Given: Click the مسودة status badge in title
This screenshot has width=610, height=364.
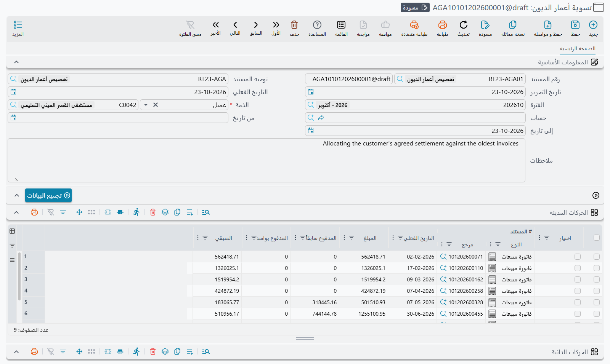Looking at the screenshot, I should (x=415, y=8).
